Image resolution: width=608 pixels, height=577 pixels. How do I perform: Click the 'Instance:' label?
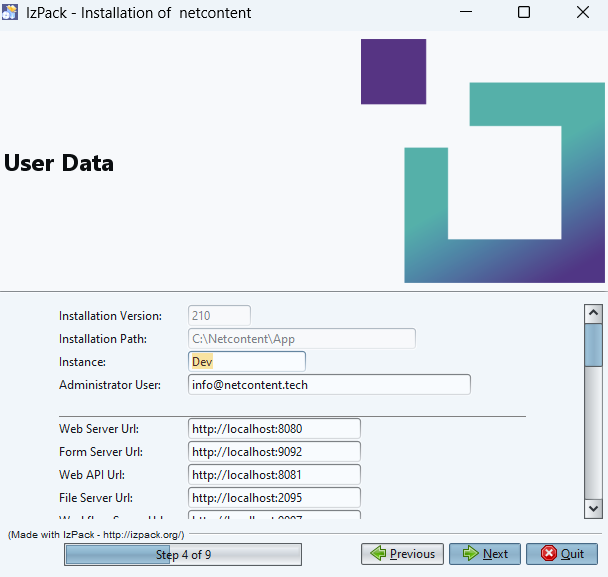click(x=82, y=362)
